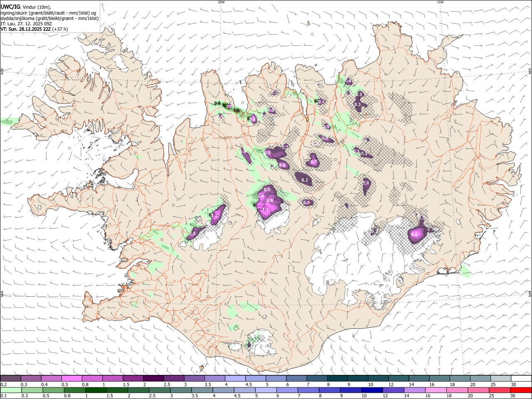Click the '0.2' label in the upper legend
Screen dimensions: 532x399
click(x=3, y=384)
